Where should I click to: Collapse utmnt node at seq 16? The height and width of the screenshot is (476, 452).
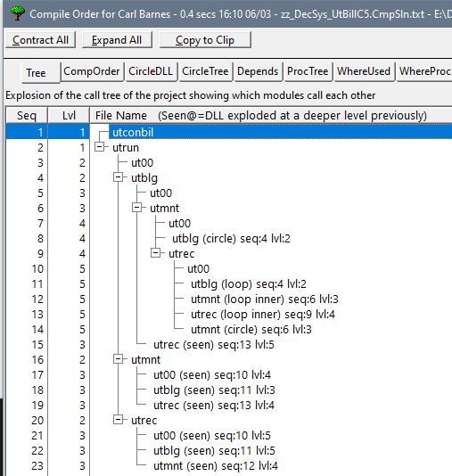118,359
